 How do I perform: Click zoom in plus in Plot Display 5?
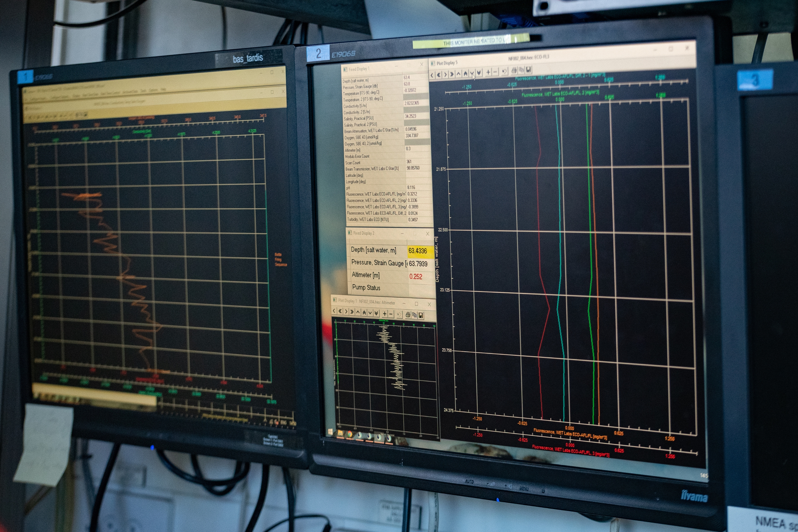tap(488, 72)
